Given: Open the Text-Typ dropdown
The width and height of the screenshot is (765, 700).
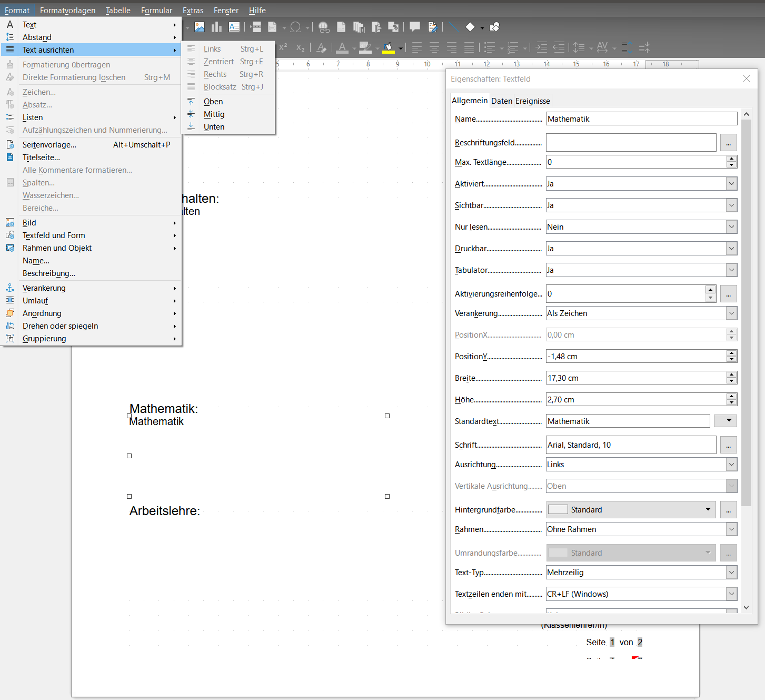Looking at the screenshot, I should pos(731,573).
